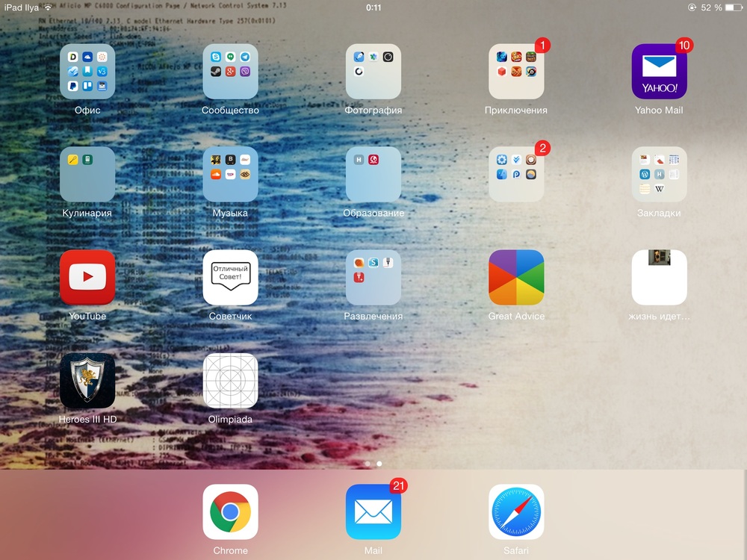Expand the Фотография folder

click(373, 72)
